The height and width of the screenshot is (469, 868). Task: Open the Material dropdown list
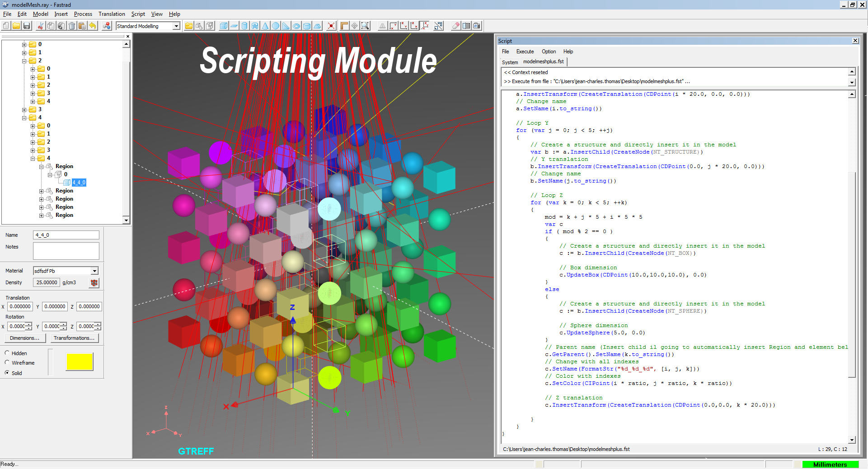tap(94, 271)
